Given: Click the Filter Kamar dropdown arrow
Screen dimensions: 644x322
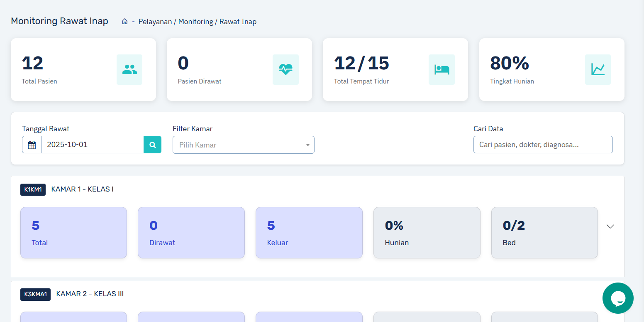Looking at the screenshot, I should click(307, 145).
